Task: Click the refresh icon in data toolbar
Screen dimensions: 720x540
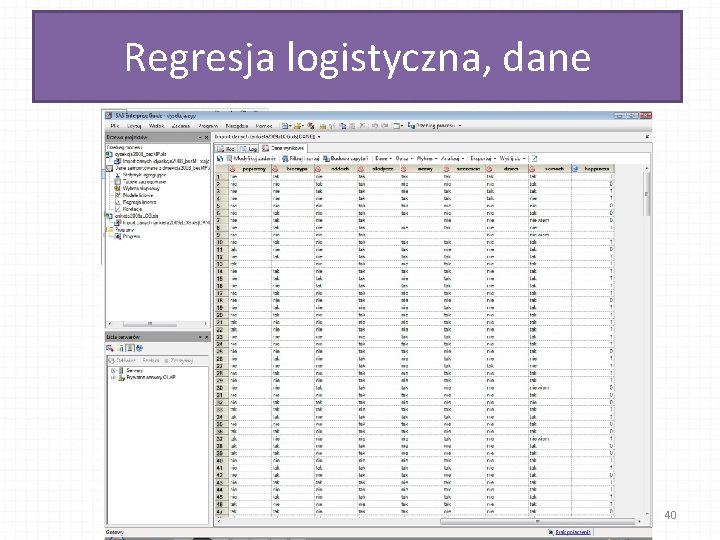Action: [x=220, y=158]
